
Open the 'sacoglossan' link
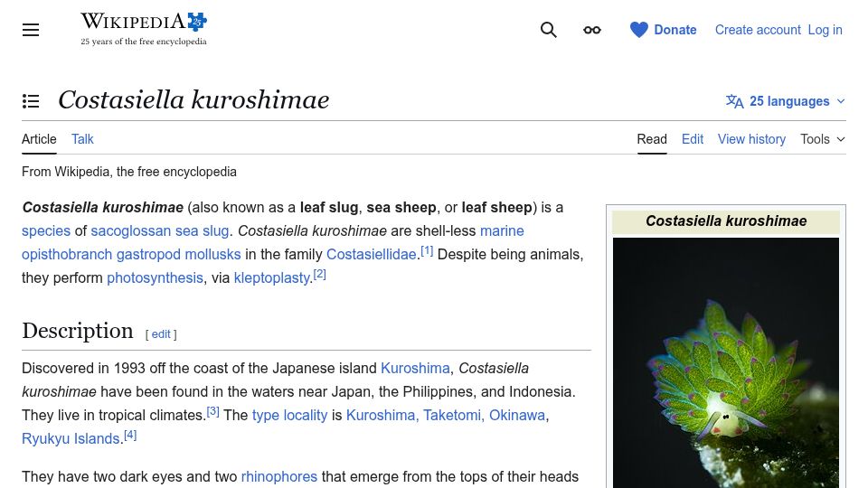tap(130, 230)
